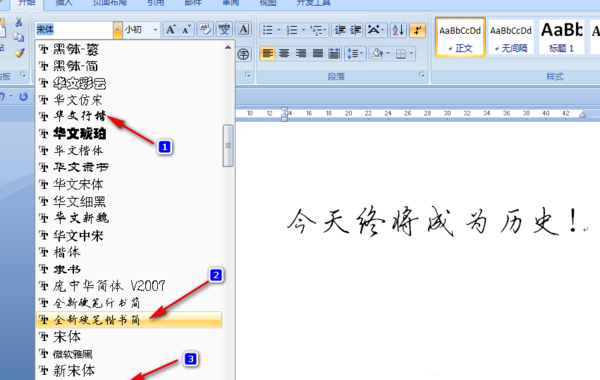Click the Sort A-Z icon

click(x=398, y=30)
